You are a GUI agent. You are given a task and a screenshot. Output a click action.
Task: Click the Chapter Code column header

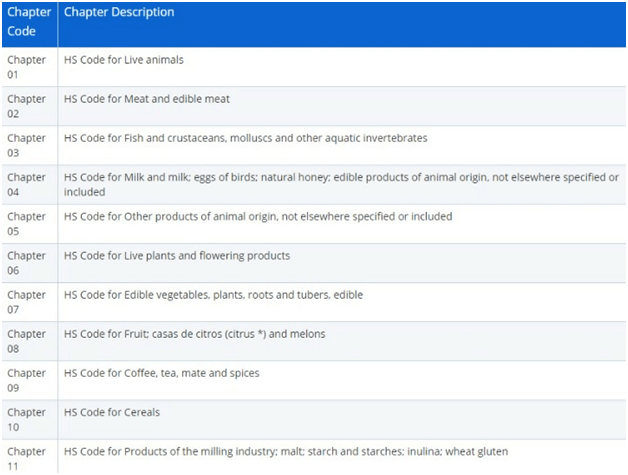click(x=27, y=21)
